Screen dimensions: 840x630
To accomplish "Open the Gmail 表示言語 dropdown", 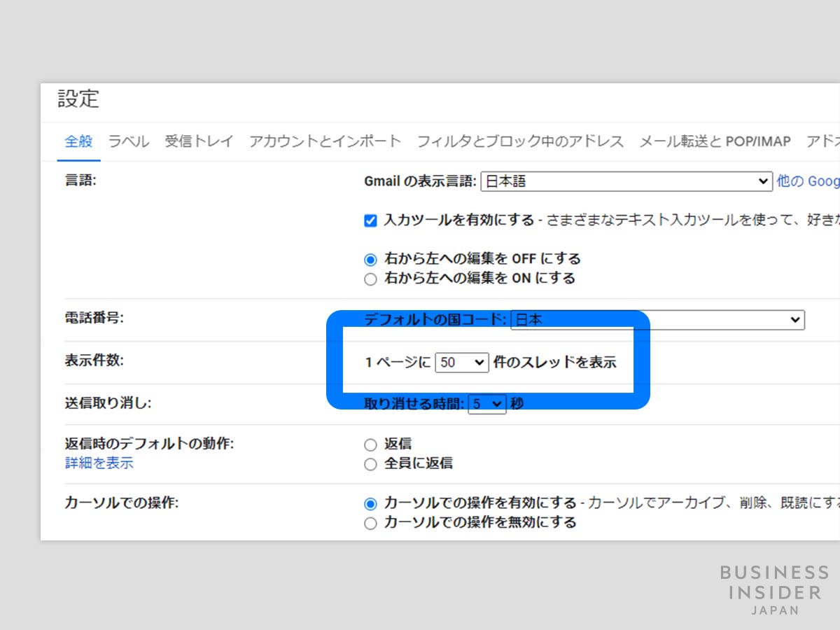I will click(x=762, y=181).
